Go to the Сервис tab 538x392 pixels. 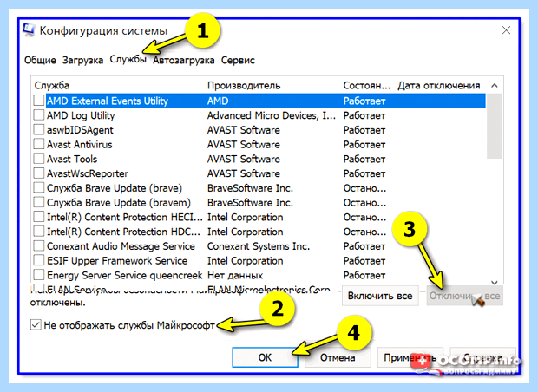coord(238,60)
